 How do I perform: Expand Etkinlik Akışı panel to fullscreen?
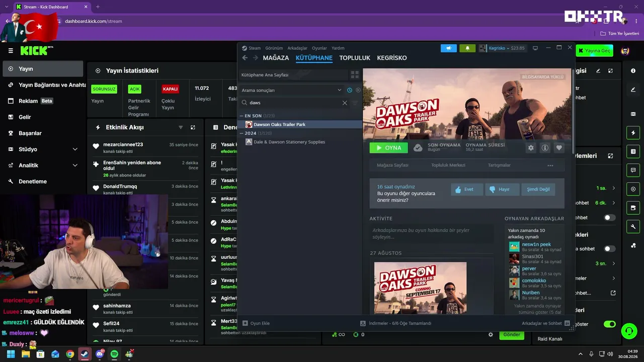click(193, 128)
